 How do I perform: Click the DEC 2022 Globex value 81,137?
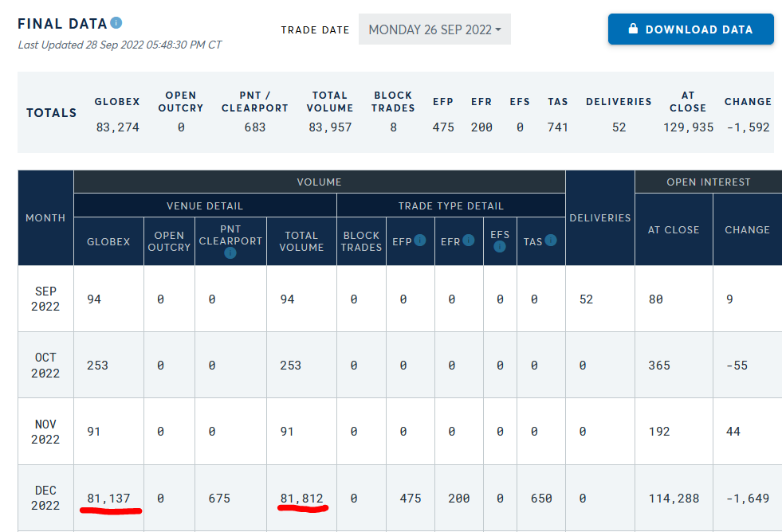point(108,499)
